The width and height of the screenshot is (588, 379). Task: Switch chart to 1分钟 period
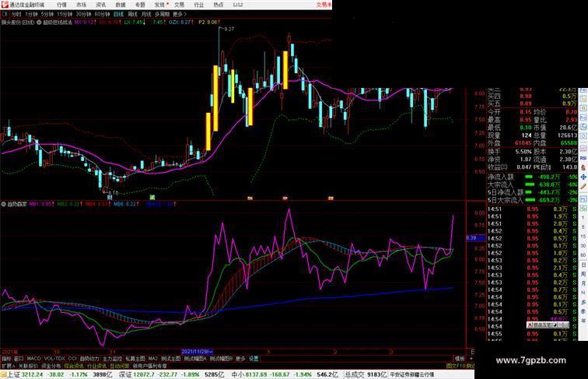[x=31, y=14]
